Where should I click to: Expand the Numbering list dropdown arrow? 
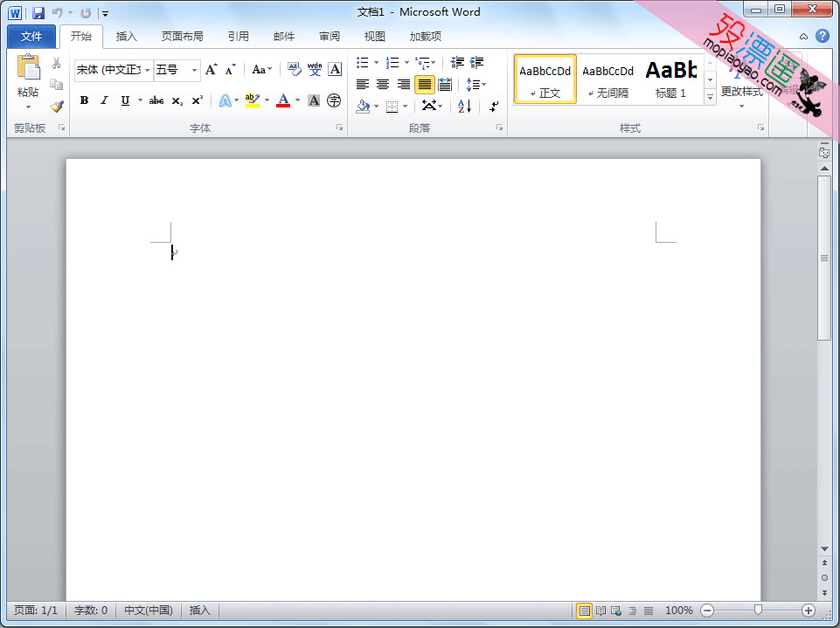tap(406, 63)
